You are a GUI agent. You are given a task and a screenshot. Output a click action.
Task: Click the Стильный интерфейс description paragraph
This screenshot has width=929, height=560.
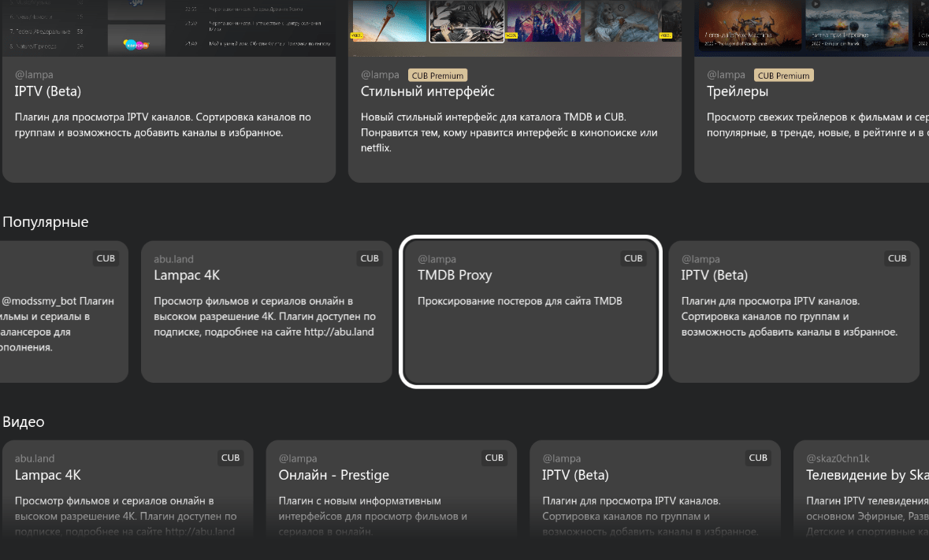click(509, 132)
